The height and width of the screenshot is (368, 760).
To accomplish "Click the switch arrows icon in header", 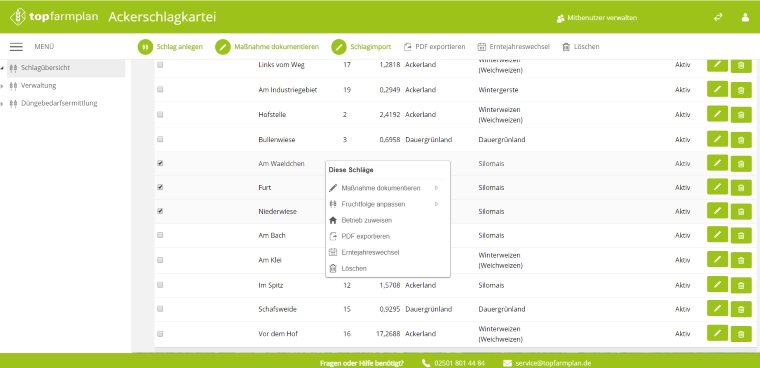I will coord(718,17).
